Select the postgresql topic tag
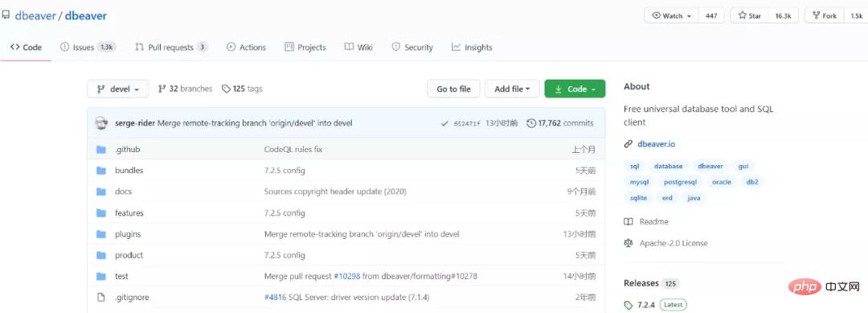The image size is (868, 313). click(x=681, y=182)
